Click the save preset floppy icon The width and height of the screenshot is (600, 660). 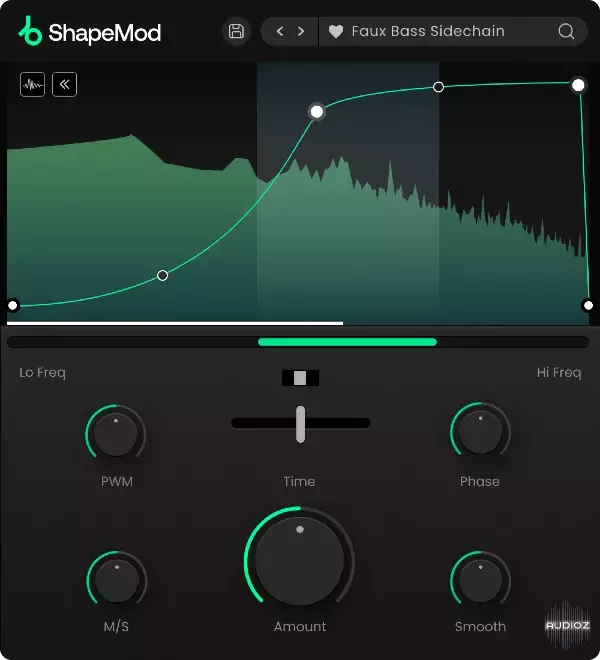click(236, 31)
